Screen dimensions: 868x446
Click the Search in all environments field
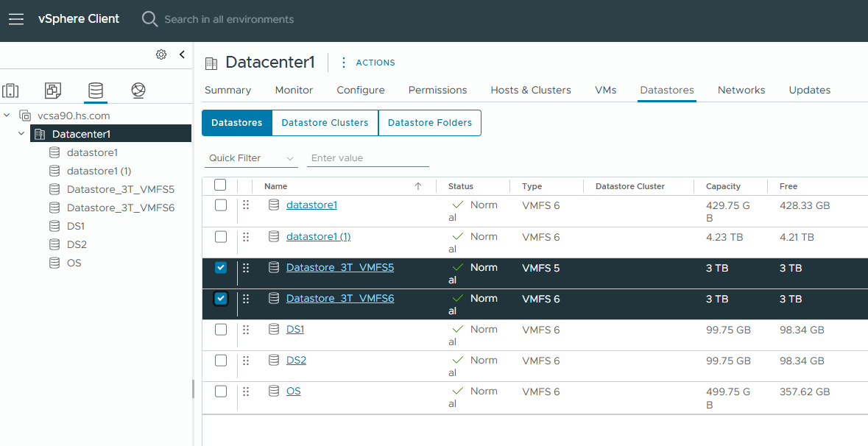point(229,19)
